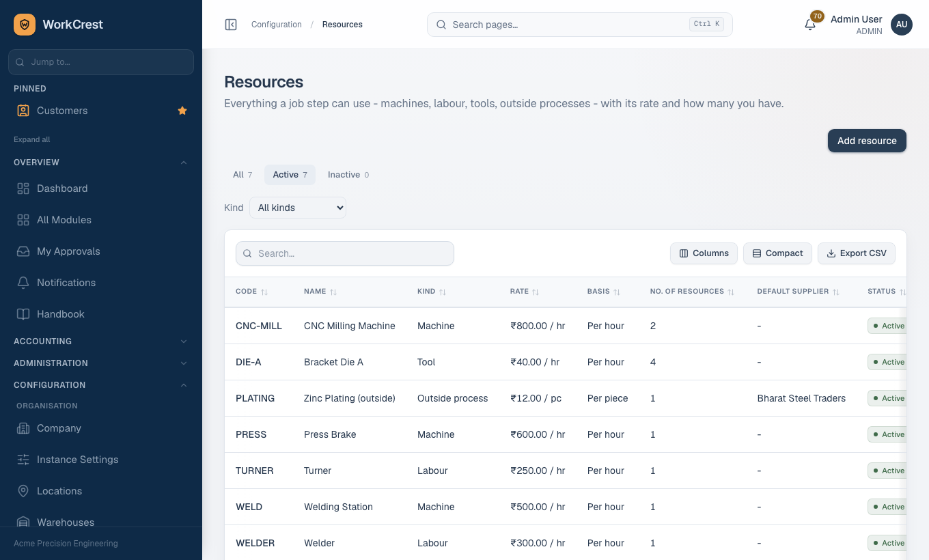Click the Dashboard grid icon
This screenshot has width=929, height=560.
(x=23, y=188)
